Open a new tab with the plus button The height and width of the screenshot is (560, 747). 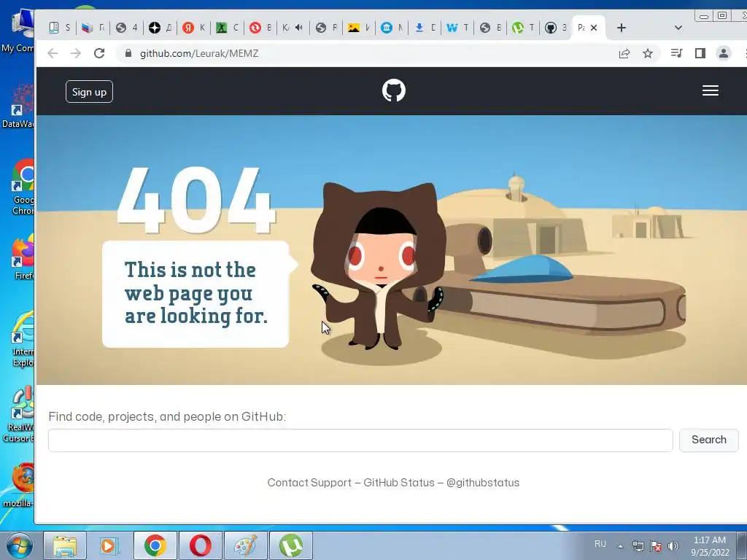(622, 28)
